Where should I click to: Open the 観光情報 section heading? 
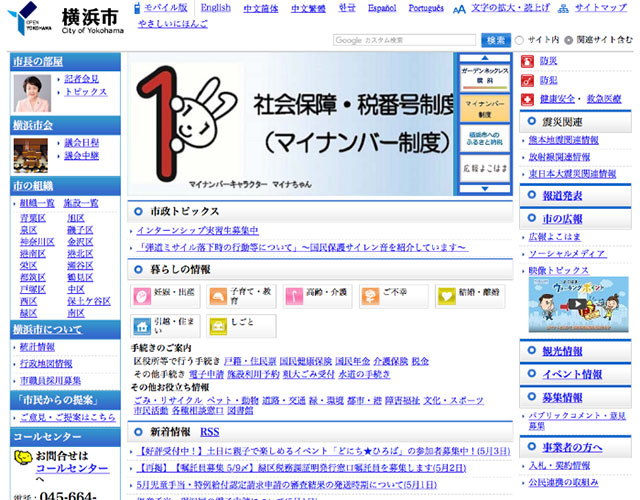coord(562,351)
